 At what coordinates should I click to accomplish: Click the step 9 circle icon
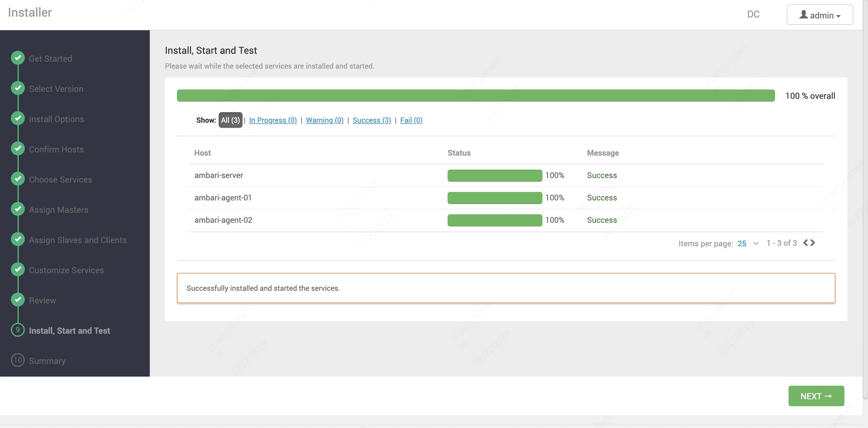18,330
